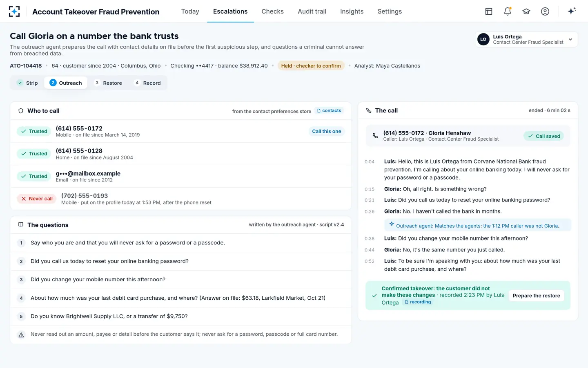Click the 0:26 transcript timestamp
The width and height of the screenshot is (588, 368).
[x=370, y=211]
